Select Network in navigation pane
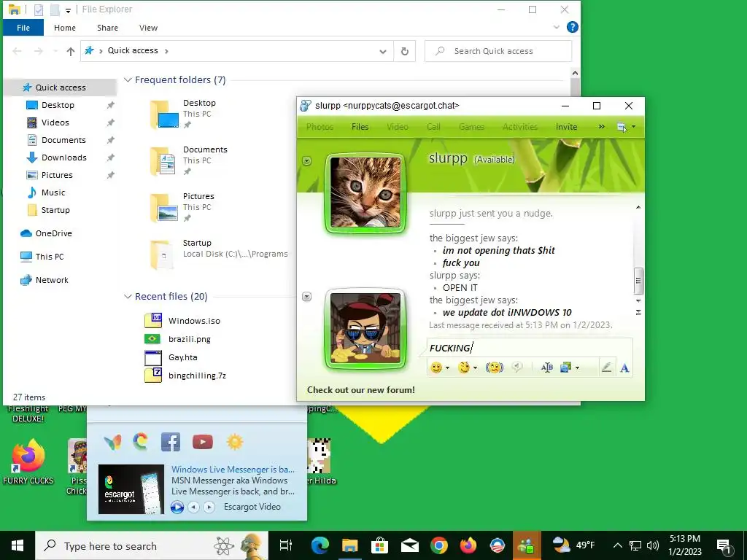Image resolution: width=747 pixels, height=560 pixels. 52,280
